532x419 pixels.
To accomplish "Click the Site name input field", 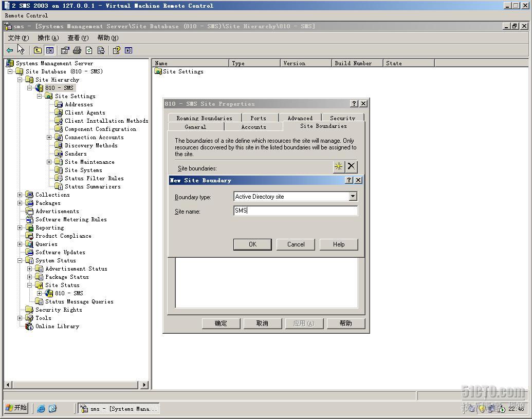I will click(x=296, y=211).
